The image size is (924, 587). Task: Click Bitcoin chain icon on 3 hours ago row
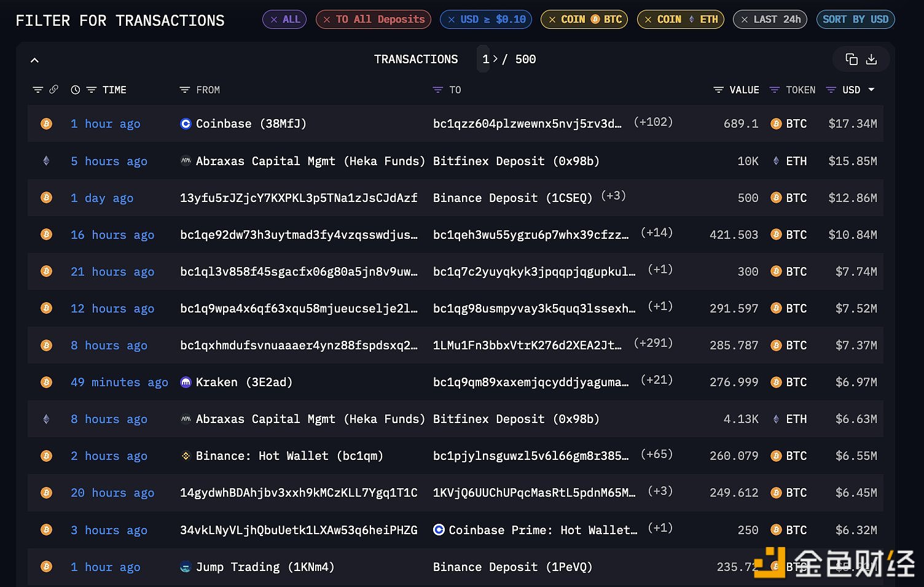(x=46, y=529)
